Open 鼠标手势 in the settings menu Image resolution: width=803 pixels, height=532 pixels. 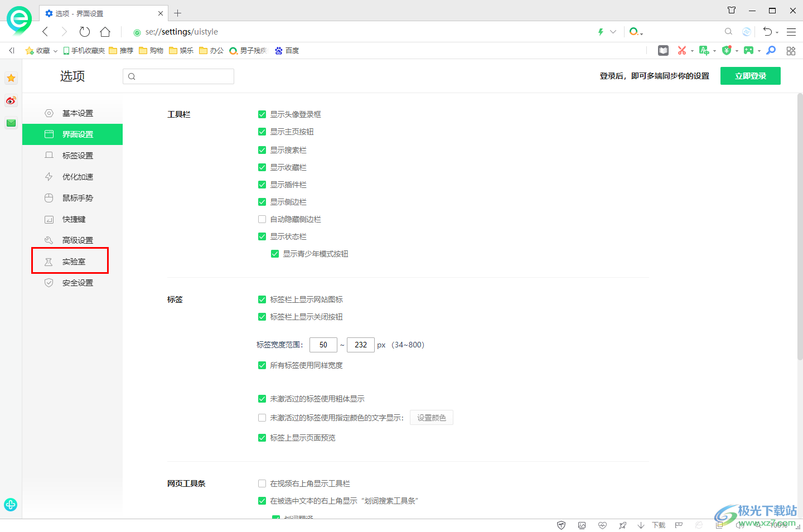pos(72,198)
